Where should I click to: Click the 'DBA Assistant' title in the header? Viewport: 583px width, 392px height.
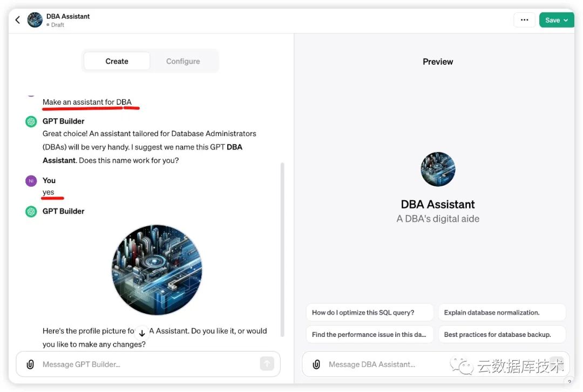(x=68, y=16)
